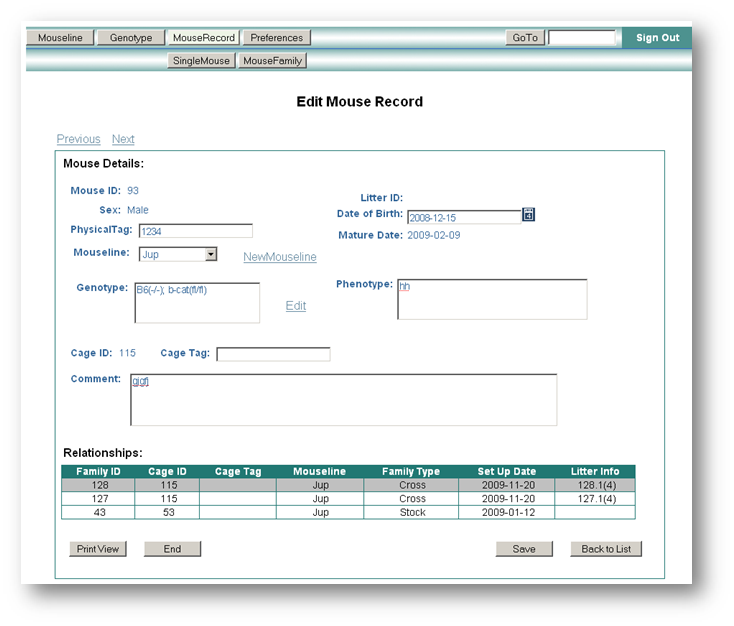
Task: Open the Preferences tab
Action: 276,38
